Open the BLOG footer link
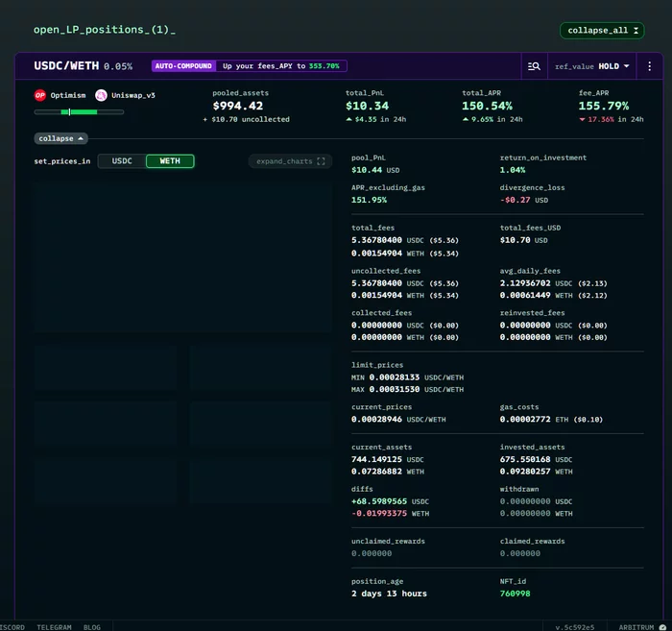The width and height of the screenshot is (672, 631). pos(92,627)
